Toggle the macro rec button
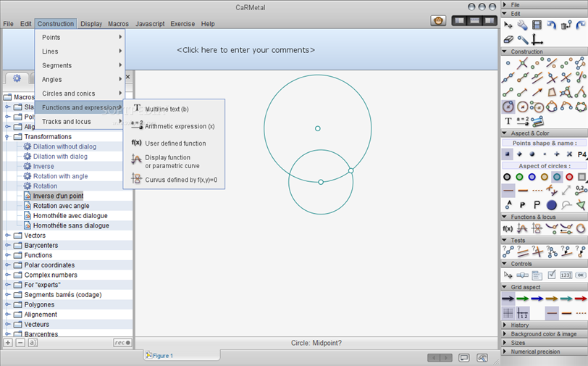 [x=122, y=342]
